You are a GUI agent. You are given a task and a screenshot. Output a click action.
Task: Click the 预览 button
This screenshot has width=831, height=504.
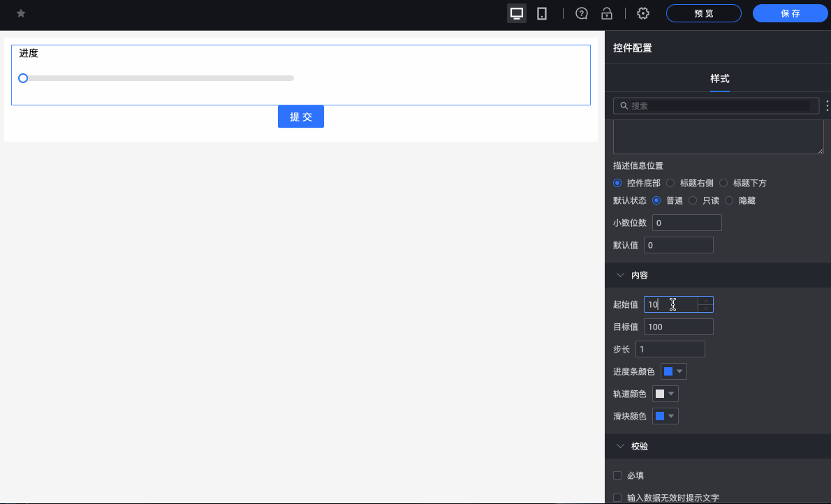point(703,13)
